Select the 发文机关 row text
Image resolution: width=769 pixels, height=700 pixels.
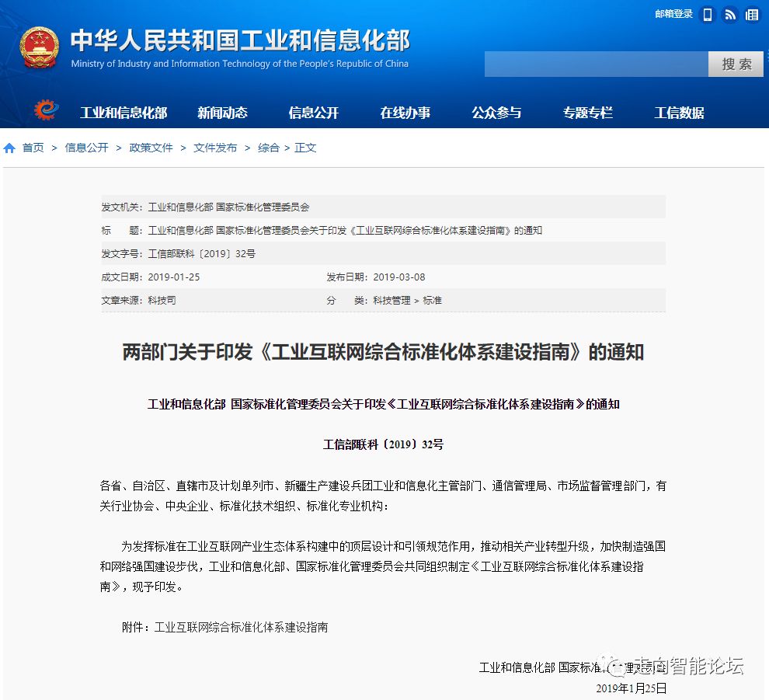click(x=205, y=207)
